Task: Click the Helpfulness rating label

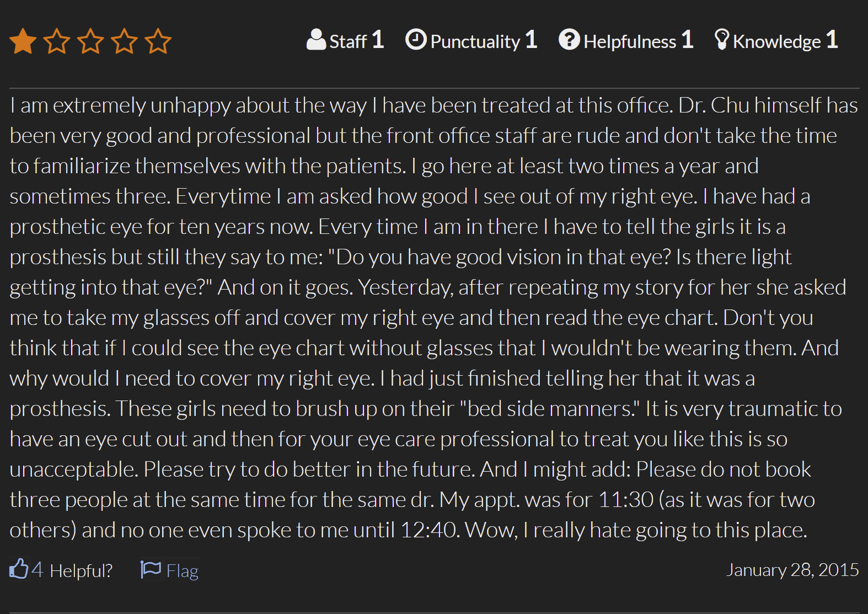Action: coord(630,41)
